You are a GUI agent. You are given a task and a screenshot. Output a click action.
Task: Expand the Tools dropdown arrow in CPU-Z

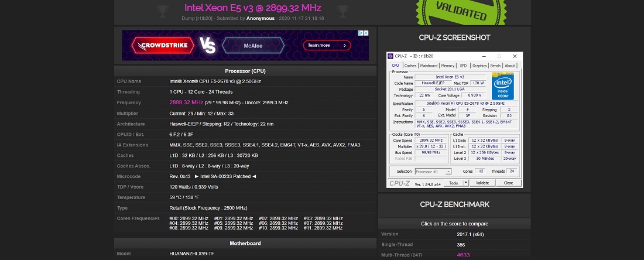(x=465, y=183)
